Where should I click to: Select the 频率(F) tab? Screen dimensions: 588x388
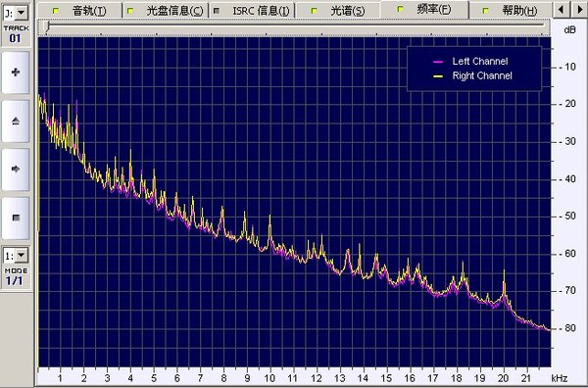coord(424,10)
